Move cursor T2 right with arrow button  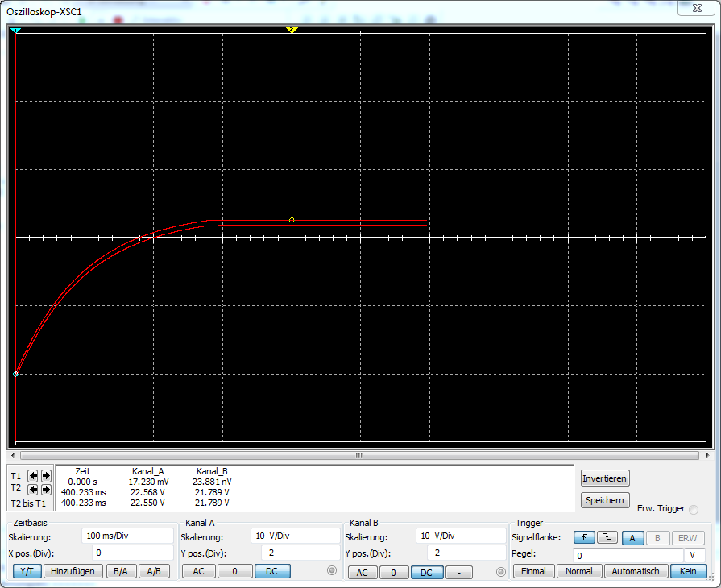pyautogui.click(x=46, y=489)
